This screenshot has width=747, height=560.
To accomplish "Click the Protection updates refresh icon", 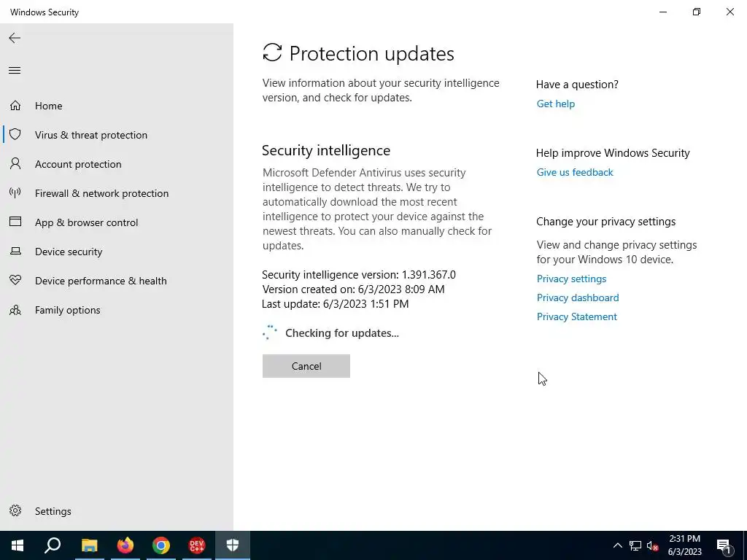I will click(273, 52).
